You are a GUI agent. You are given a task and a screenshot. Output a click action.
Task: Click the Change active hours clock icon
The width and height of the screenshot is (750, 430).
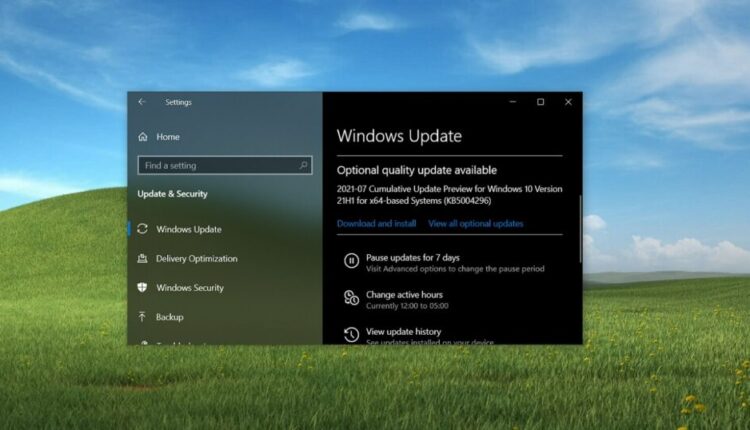pyautogui.click(x=351, y=298)
